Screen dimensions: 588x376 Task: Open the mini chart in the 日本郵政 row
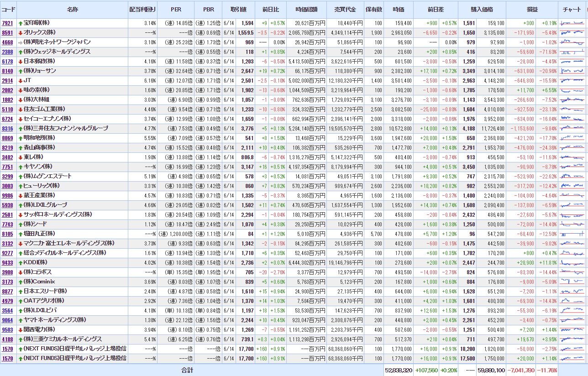(x=572, y=61)
